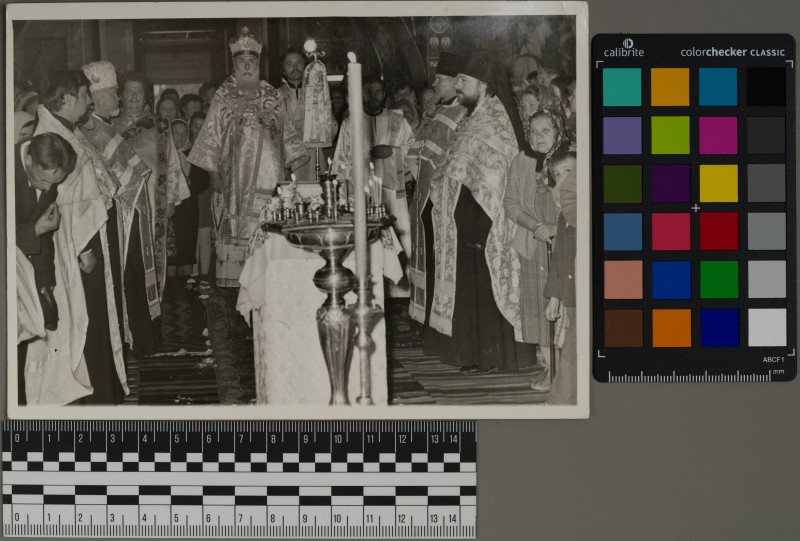
Task: Click the number 14 on the ruler's bottom scale
Action: (453, 518)
